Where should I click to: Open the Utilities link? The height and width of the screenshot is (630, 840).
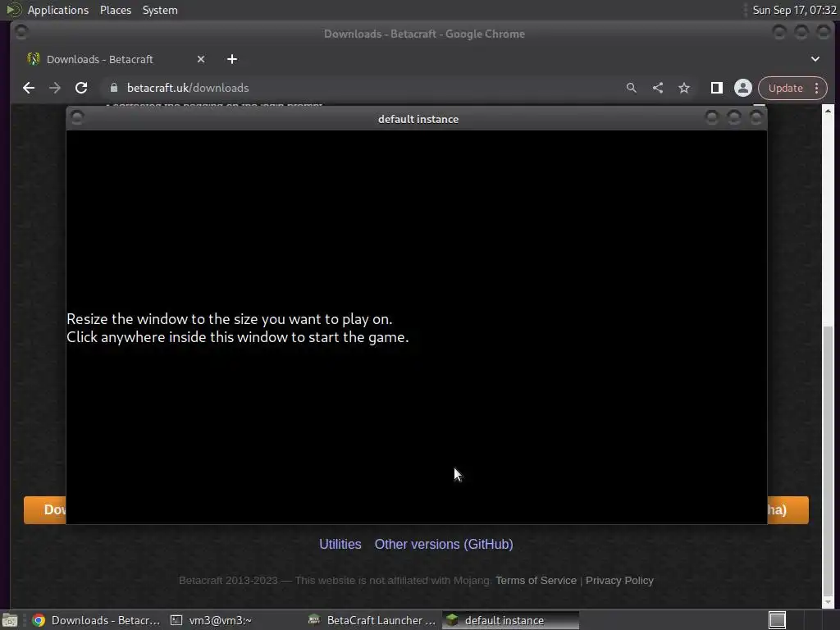(x=340, y=545)
